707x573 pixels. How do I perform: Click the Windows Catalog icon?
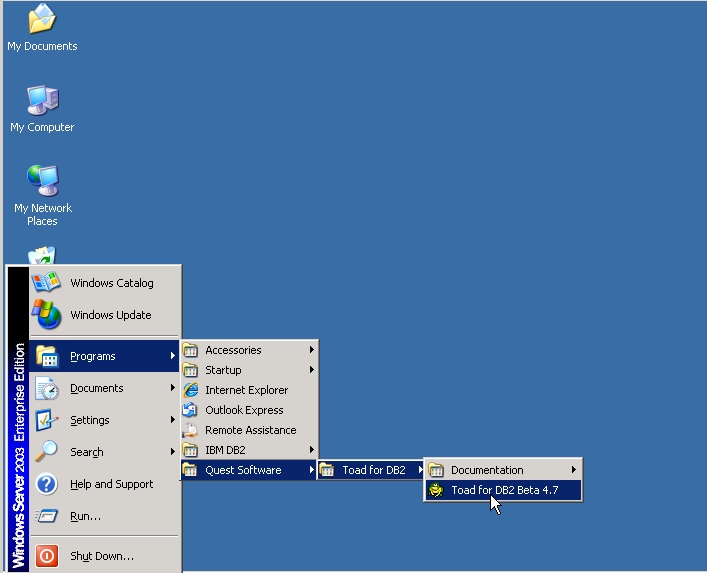[46, 283]
